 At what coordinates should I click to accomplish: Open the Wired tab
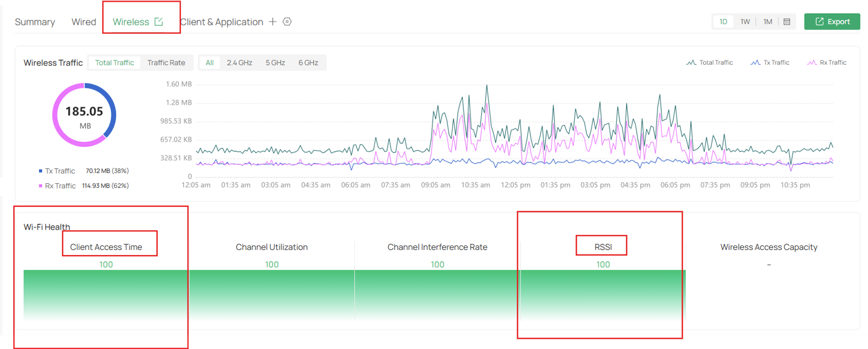pyautogui.click(x=84, y=22)
